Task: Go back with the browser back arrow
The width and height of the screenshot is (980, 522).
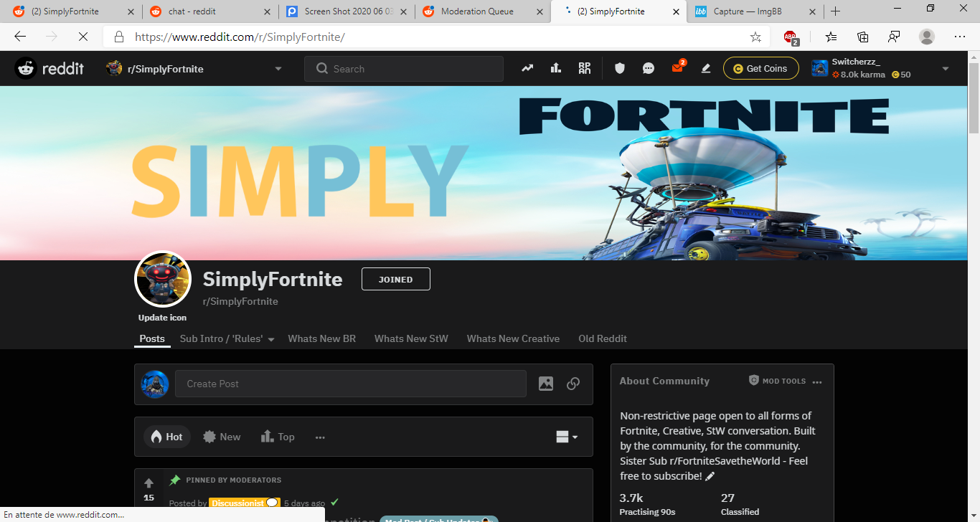Action: 20,37
